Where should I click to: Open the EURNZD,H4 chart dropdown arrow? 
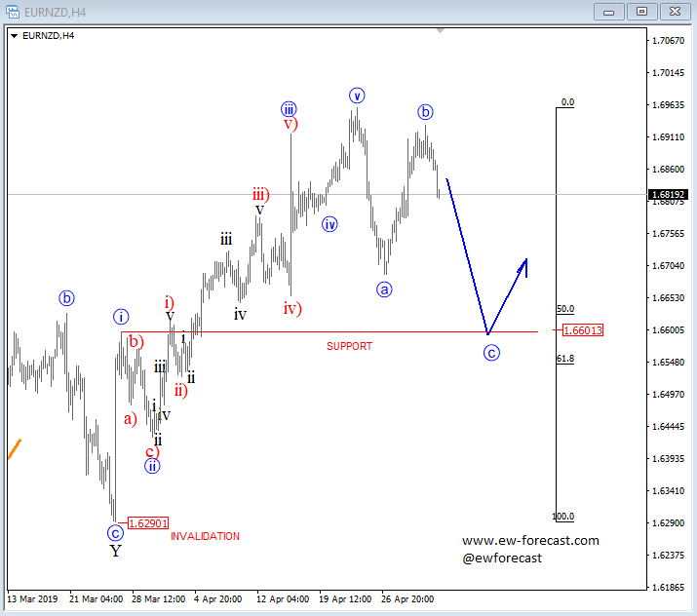(x=14, y=35)
